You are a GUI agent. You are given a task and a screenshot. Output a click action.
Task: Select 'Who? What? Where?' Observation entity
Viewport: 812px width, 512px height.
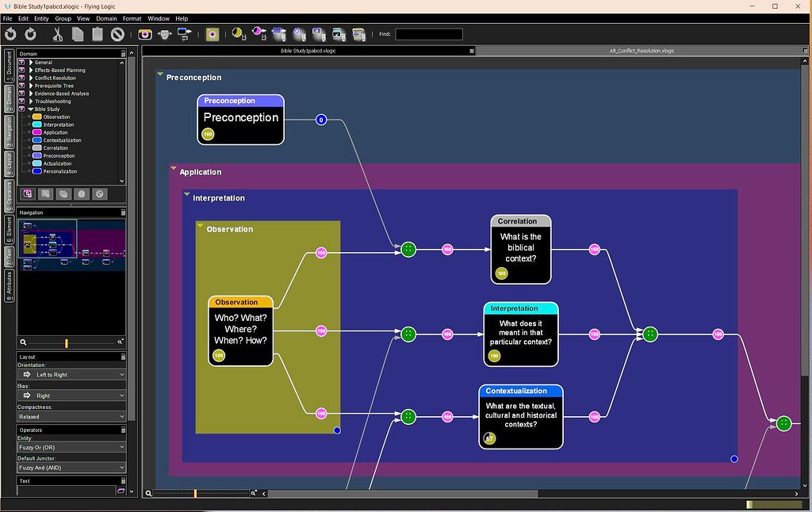pyautogui.click(x=240, y=331)
